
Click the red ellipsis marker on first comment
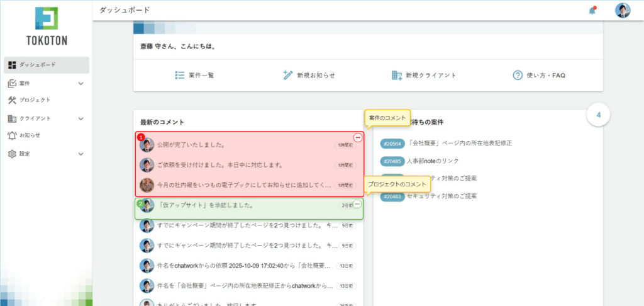coord(357,137)
